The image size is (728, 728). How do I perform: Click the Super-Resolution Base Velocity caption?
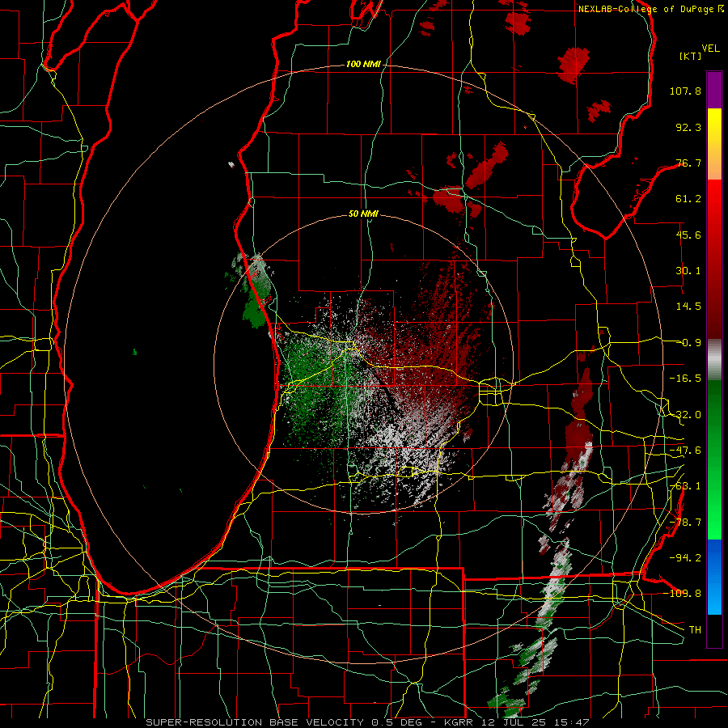pyautogui.click(x=367, y=722)
